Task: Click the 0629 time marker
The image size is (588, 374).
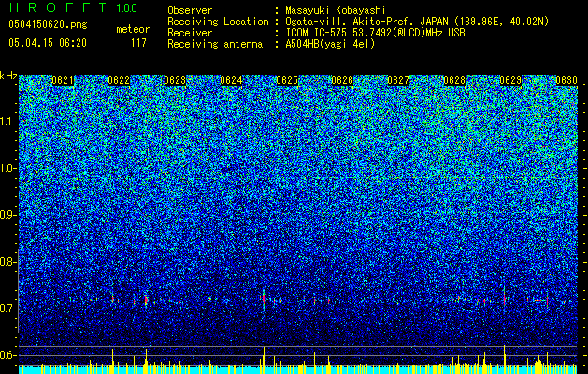Action: 510,80
